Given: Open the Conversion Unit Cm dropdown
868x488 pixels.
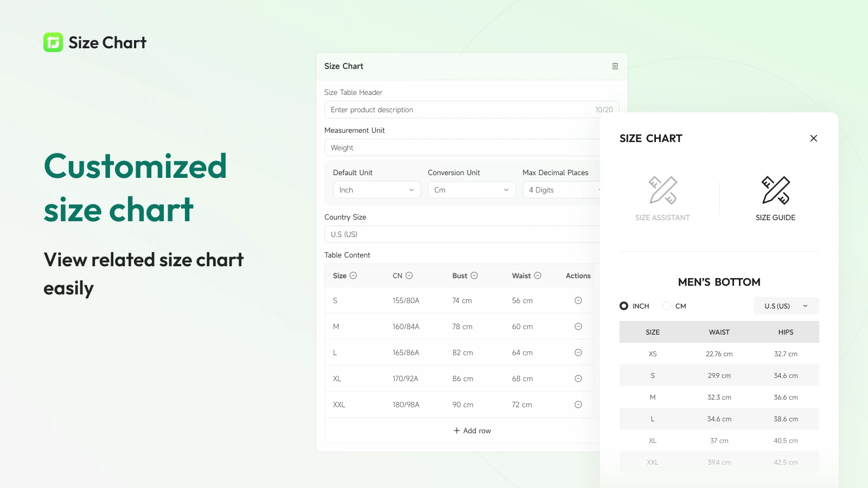Looking at the screenshot, I should (471, 190).
